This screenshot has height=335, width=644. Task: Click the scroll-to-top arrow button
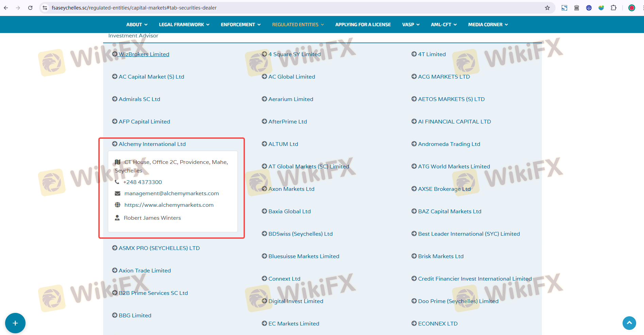(629, 323)
